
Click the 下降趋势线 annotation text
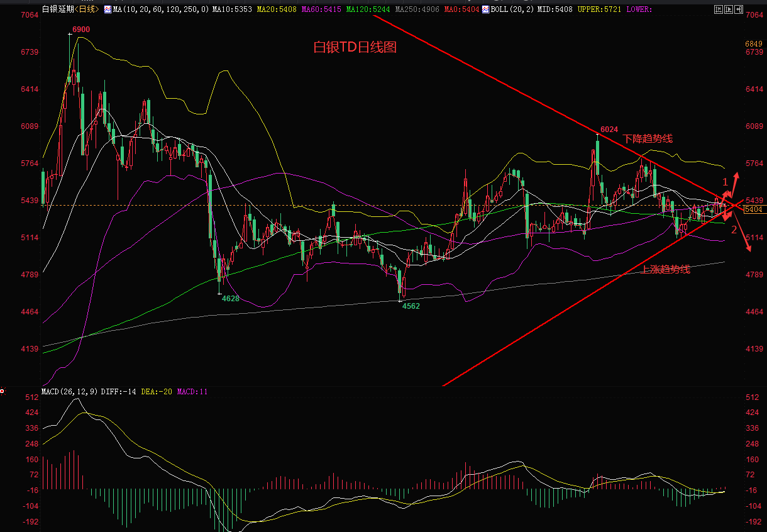click(648, 138)
